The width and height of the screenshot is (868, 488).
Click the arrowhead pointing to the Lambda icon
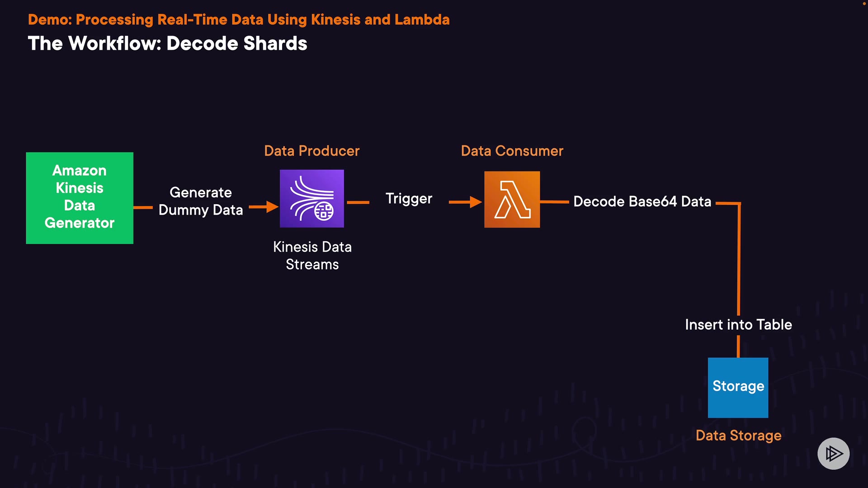click(476, 202)
